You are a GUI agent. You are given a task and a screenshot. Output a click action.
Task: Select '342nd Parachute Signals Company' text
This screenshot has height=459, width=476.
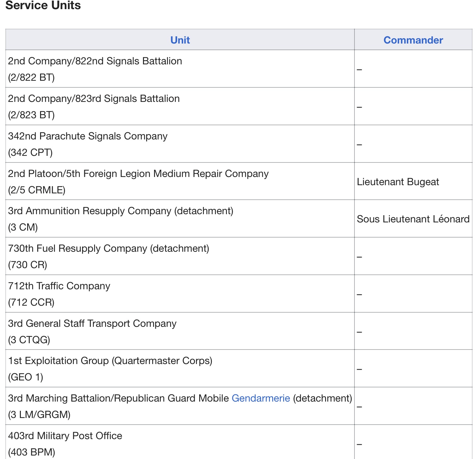click(x=88, y=136)
